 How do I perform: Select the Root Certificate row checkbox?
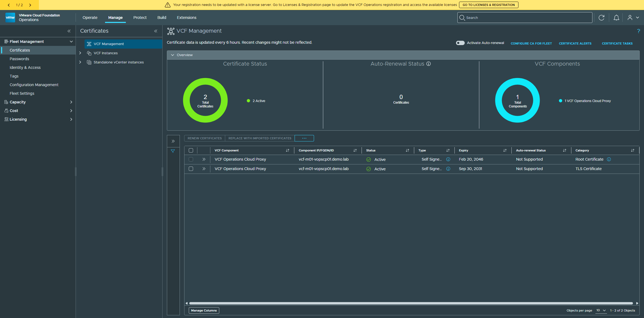tap(191, 159)
